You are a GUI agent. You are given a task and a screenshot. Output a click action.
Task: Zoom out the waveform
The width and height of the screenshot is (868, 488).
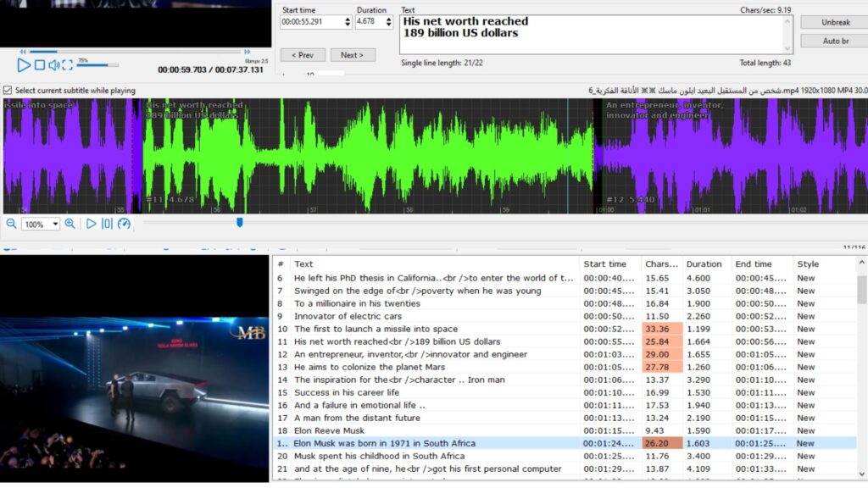tap(11, 224)
